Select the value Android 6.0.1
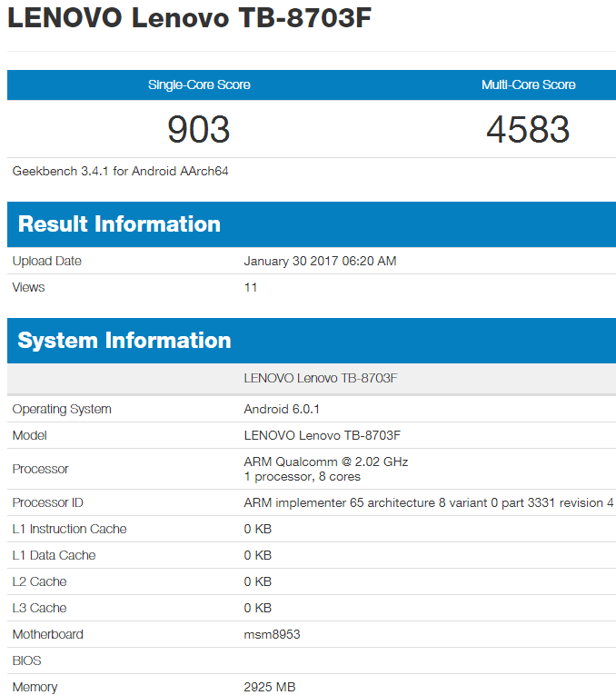 pos(282,409)
